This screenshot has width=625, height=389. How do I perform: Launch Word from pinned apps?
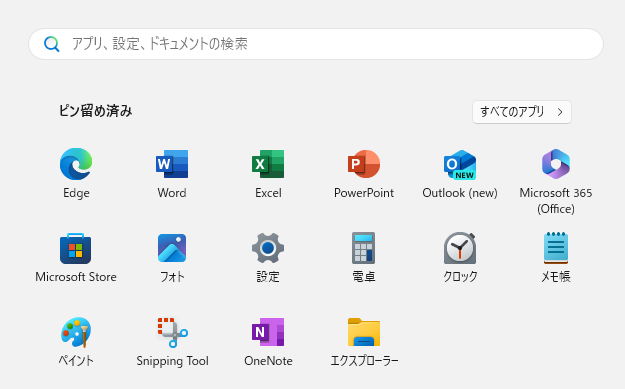point(172,164)
